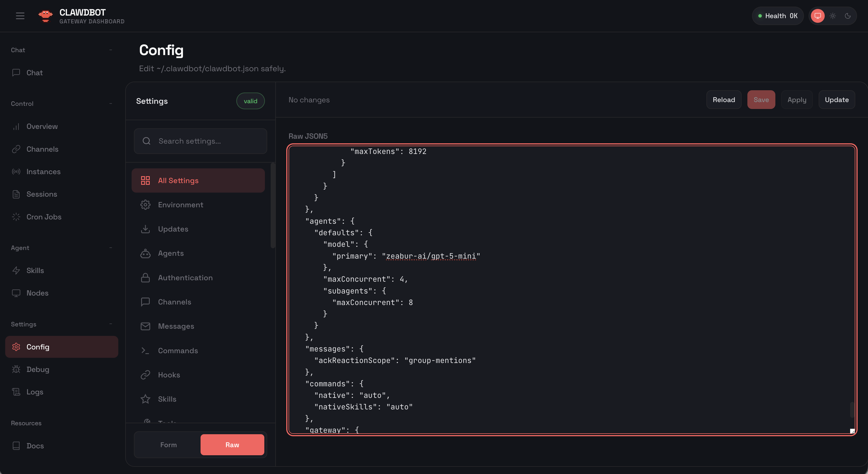Open Instances via its broadcast icon
This screenshot has height=474, width=868.
[x=16, y=172]
